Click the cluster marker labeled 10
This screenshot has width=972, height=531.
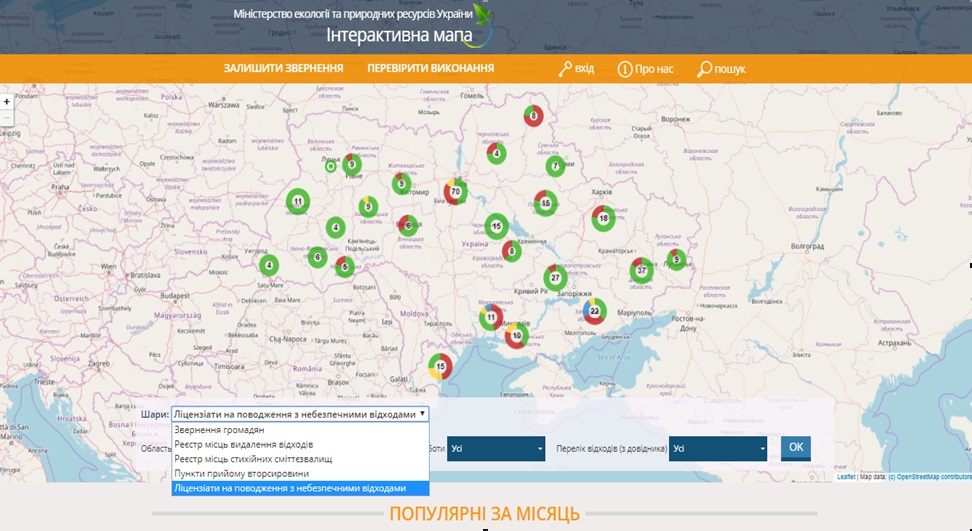pos(516,336)
